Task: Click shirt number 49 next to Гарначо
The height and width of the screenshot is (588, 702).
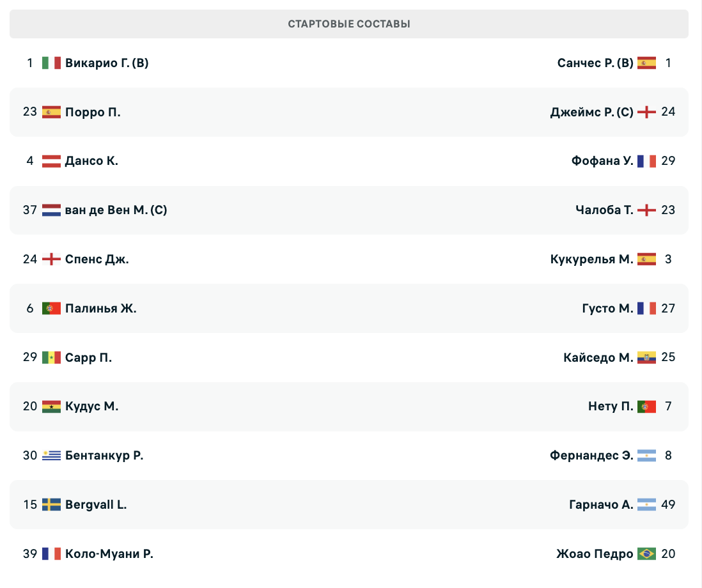Action: (x=668, y=505)
